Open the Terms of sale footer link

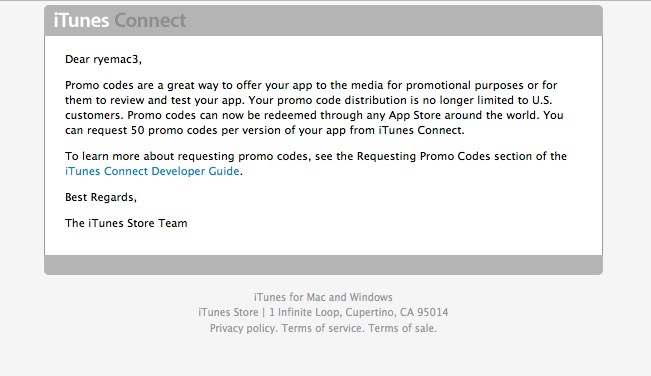click(402, 328)
